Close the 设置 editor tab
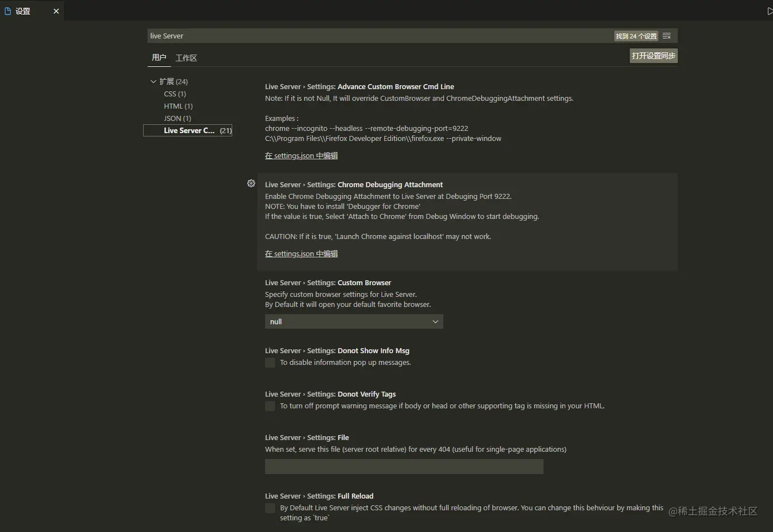 pyautogui.click(x=56, y=11)
